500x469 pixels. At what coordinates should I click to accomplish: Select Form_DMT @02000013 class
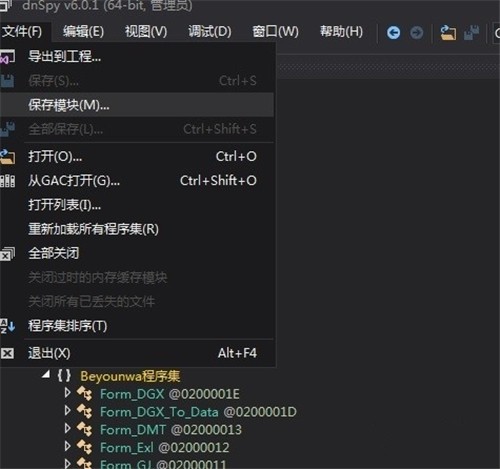(171, 430)
